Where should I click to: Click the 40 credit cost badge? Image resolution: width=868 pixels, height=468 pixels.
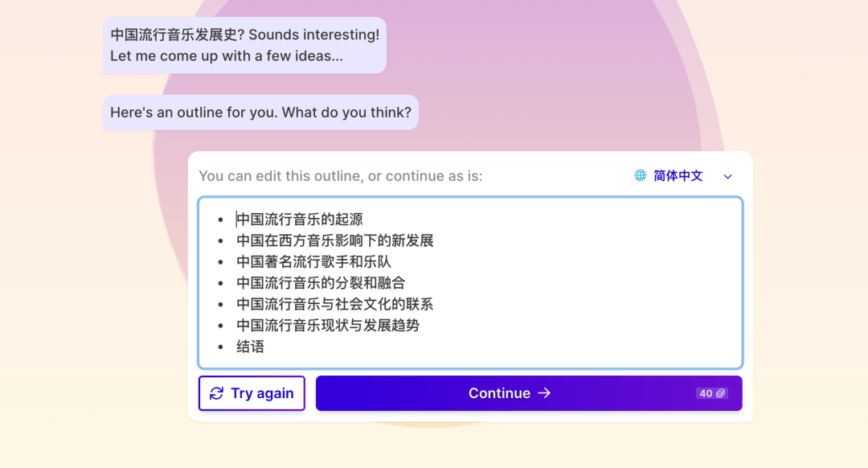[x=711, y=393]
